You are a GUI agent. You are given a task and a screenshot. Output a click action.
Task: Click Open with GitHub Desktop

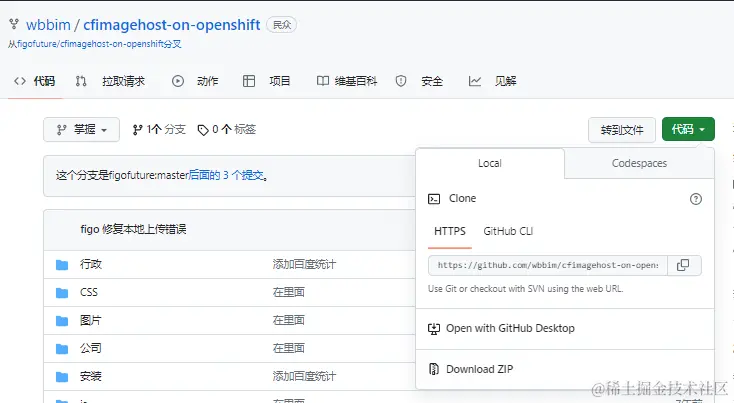click(510, 328)
